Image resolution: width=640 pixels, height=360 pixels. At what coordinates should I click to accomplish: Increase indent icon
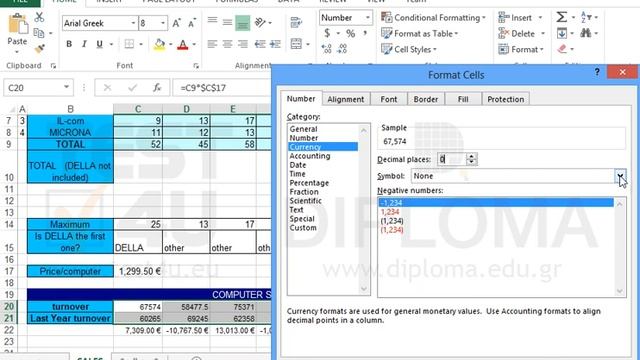(276, 44)
